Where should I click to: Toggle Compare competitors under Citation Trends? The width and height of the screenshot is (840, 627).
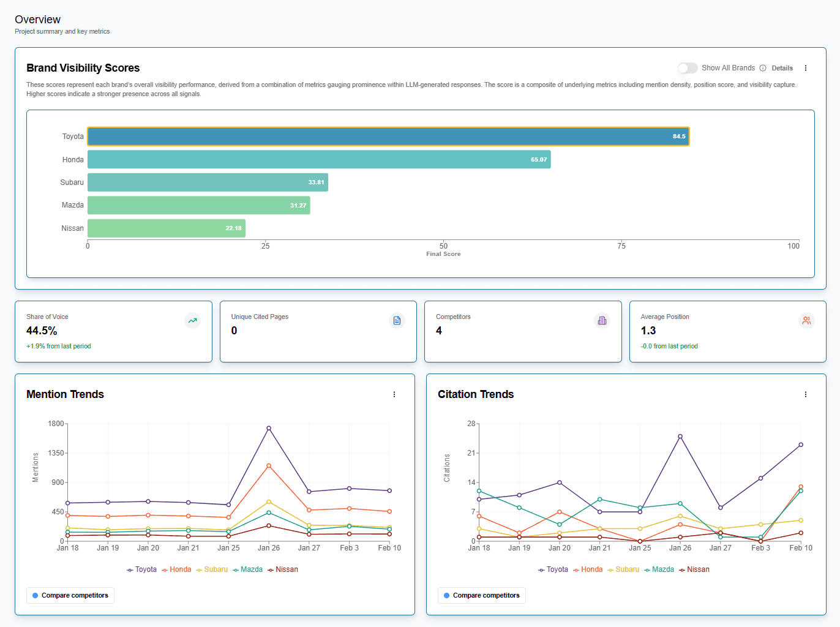click(481, 595)
